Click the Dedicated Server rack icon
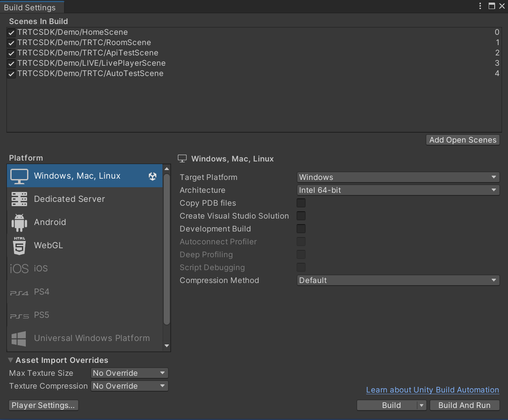 click(19, 199)
